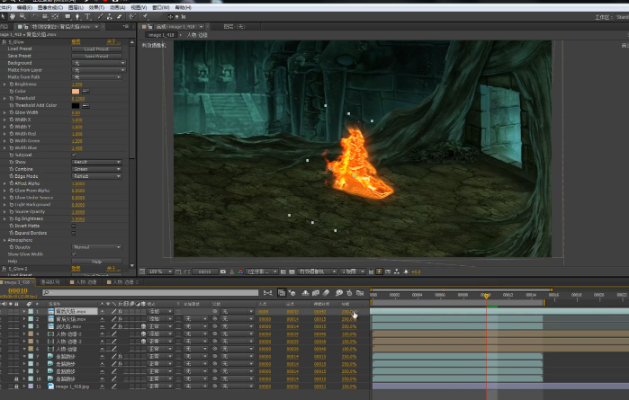Open the Edge Mode dropdown

(96, 176)
